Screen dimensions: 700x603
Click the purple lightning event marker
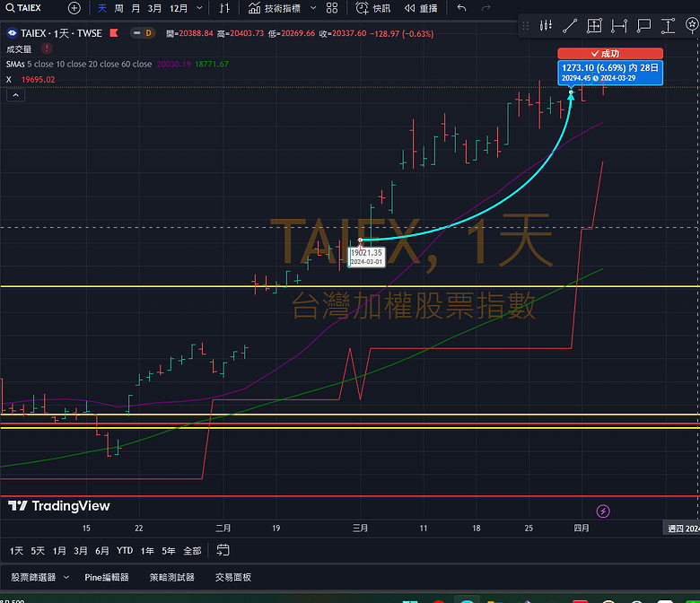click(x=603, y=511)
